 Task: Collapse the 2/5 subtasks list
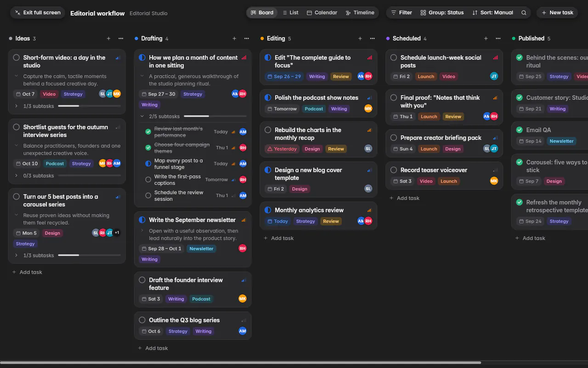[x=142, y=116]
